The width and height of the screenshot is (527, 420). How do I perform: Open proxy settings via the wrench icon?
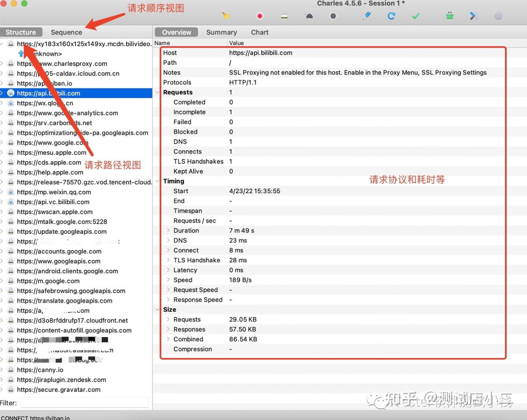(474, 16)
